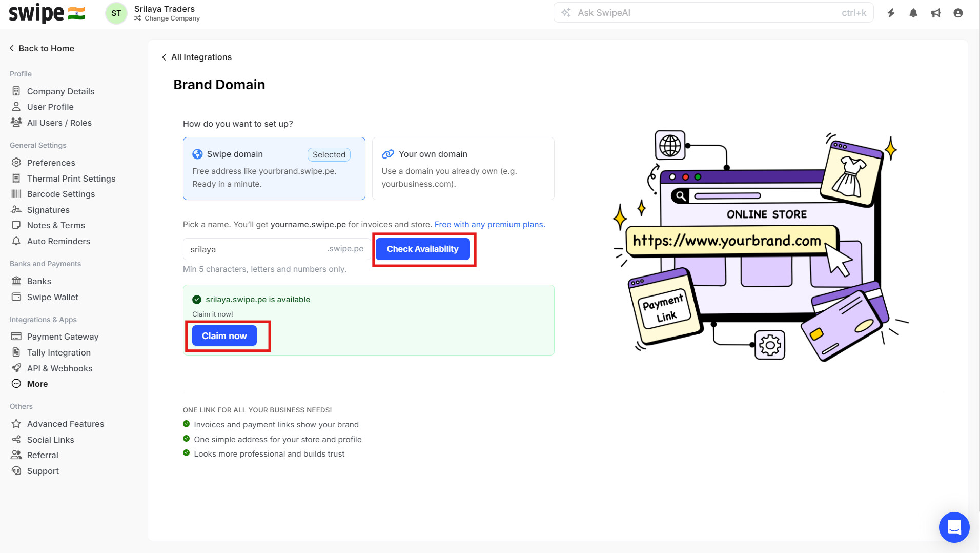
Task: Open the chat support bubble icon
Action: pos(954,527)
